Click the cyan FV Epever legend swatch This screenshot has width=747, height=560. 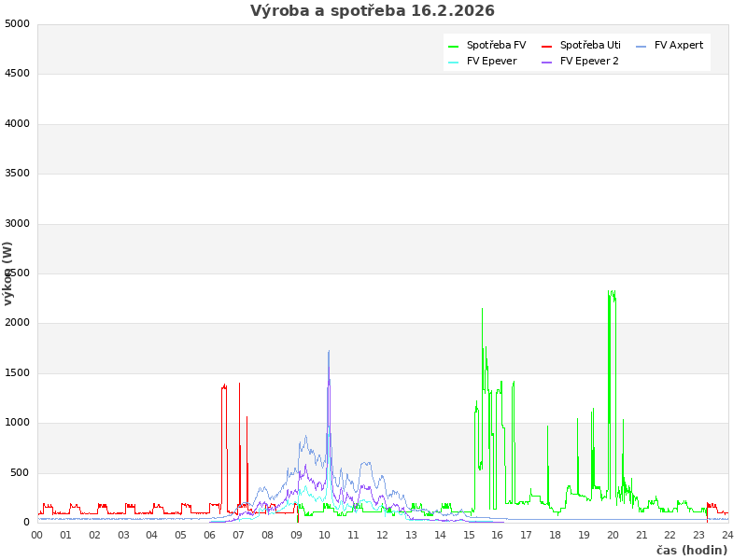point(453,62)
